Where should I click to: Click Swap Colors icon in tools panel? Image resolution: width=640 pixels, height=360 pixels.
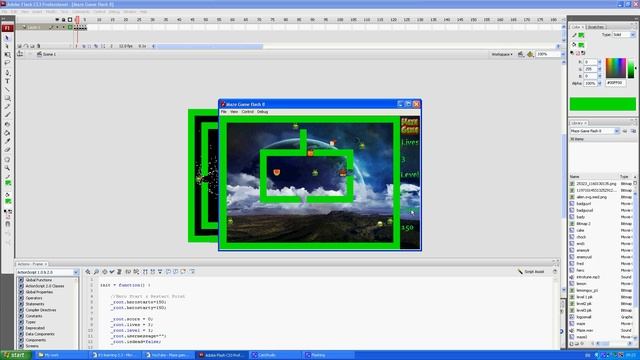pos(10,212)
